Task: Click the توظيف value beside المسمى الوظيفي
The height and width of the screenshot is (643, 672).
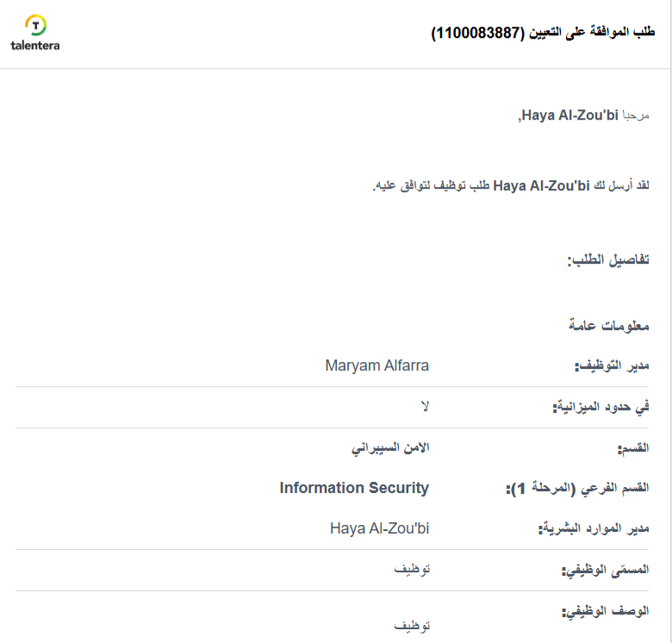Action: (412, 569)
